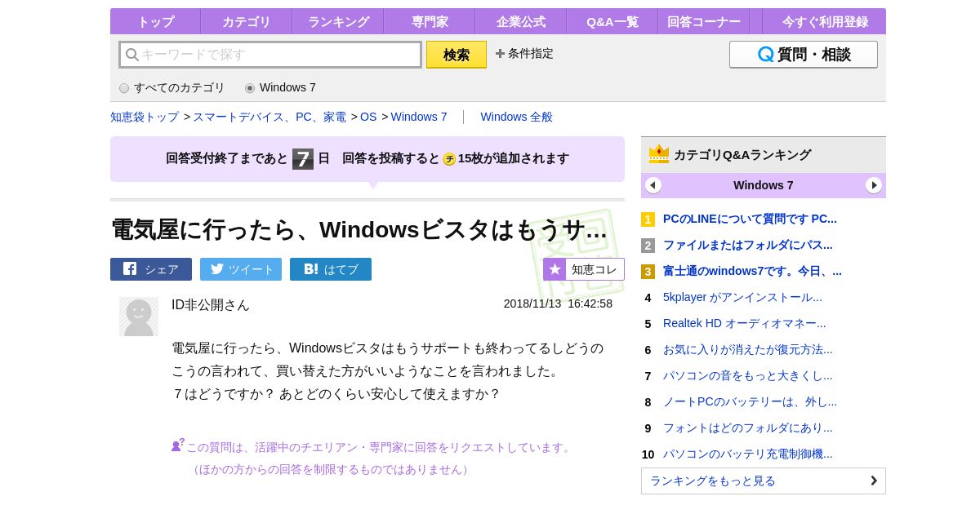Screen dimensions: 980x514
Task: Click the ID非公開さん avatar image
Action: 139,317
